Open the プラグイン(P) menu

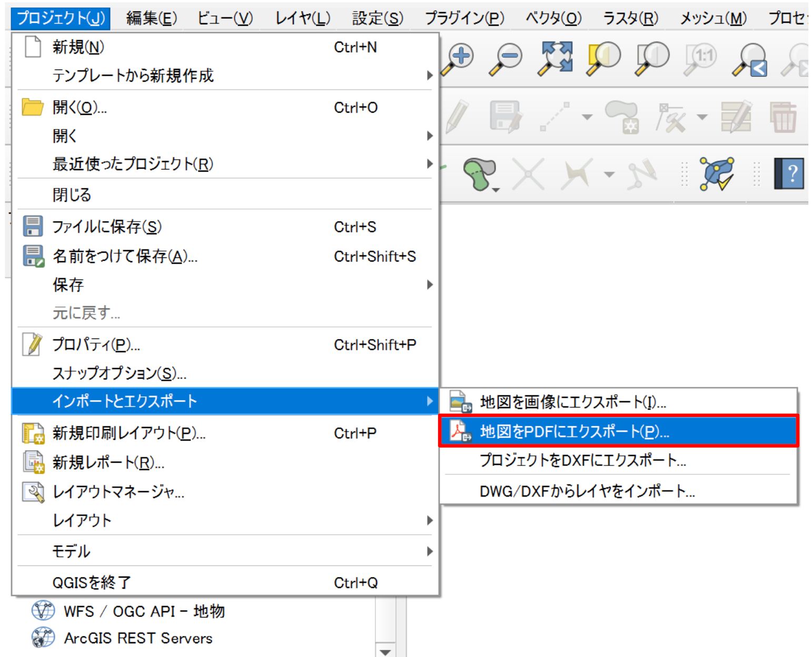click(x=464, y=18)
